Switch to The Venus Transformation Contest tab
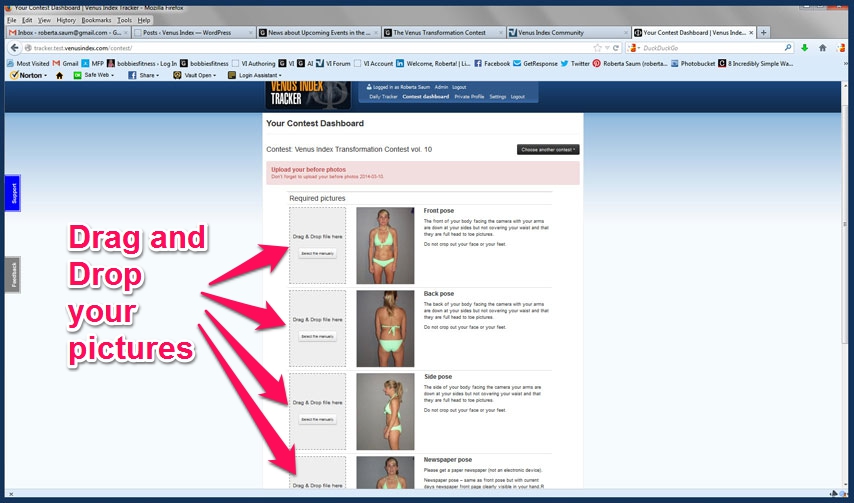 [x=443, y=33]
